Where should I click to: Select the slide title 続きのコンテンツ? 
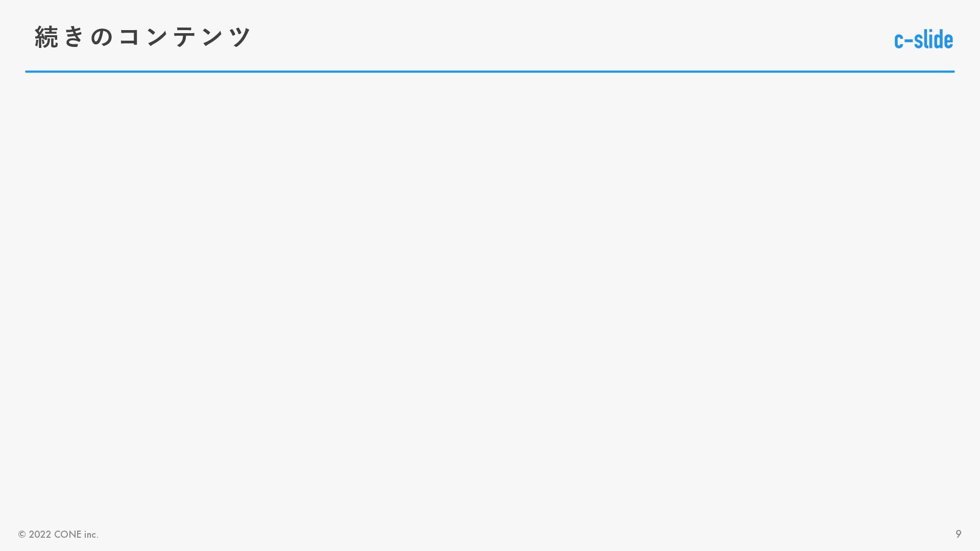tap(143, 37)
